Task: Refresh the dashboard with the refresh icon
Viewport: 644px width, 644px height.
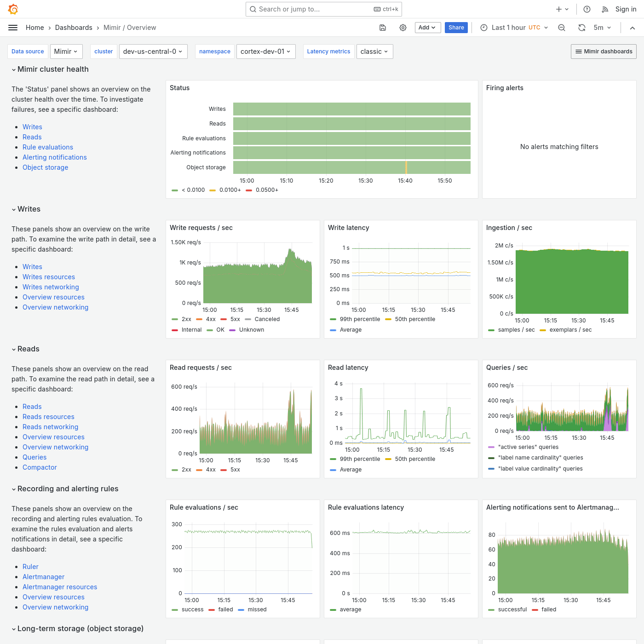Action: point(581,28)
